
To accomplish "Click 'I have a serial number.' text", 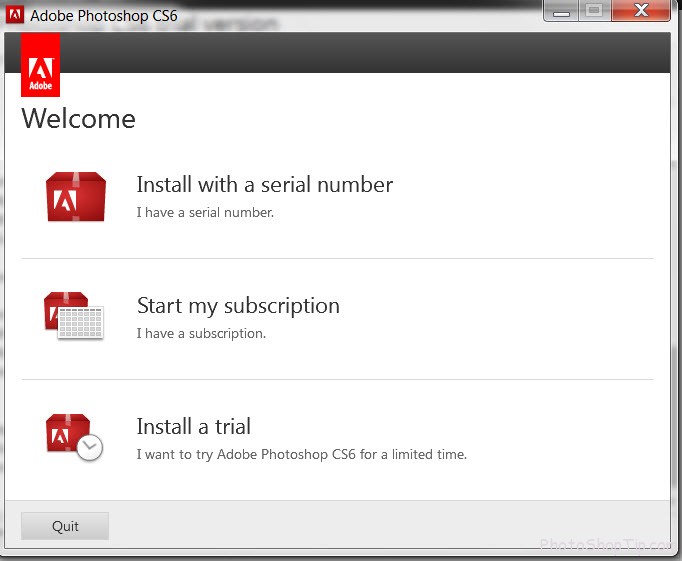I will (205, 212).
